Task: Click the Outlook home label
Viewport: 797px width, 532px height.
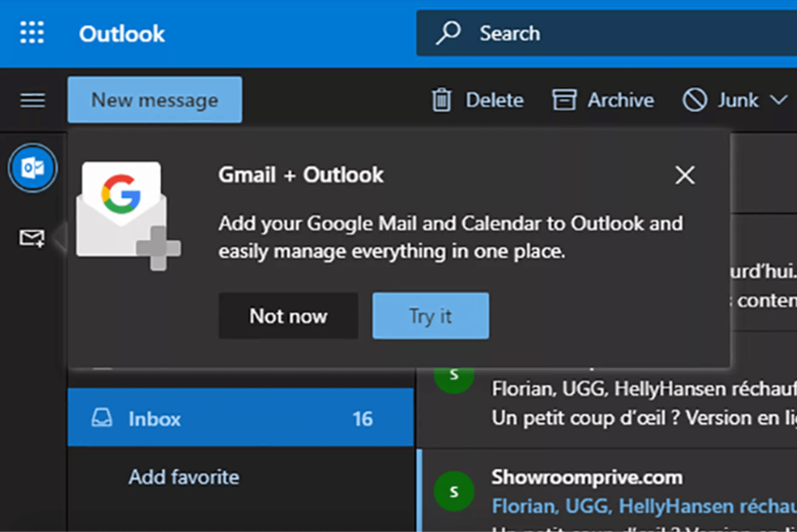Action: tap(122, 34)
